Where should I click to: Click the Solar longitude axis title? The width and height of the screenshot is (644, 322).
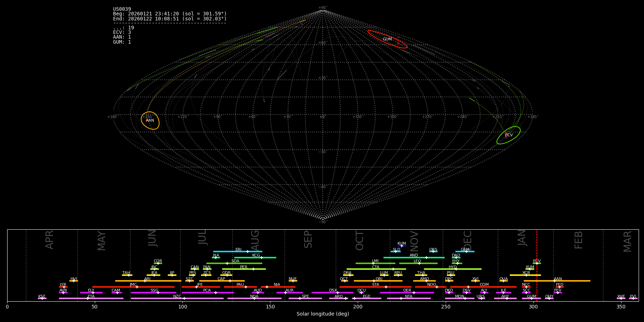pos(323,314)
